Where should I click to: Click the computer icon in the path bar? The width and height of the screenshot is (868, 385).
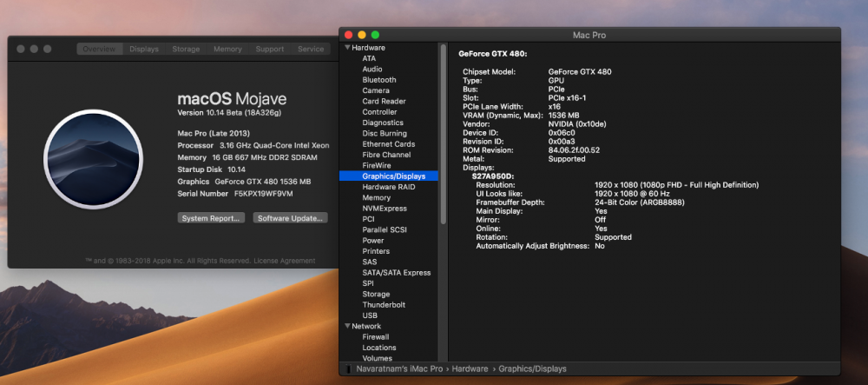(x=347, y=369)
